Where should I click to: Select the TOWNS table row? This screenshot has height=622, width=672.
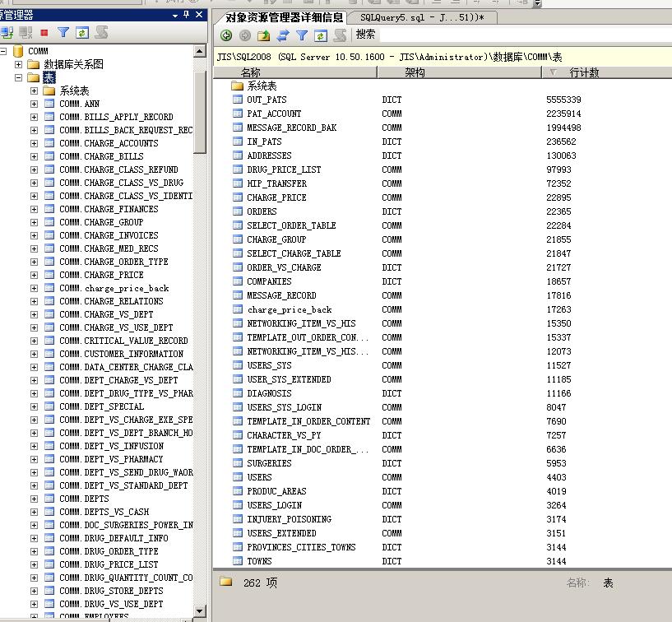(x=259, y=561)
